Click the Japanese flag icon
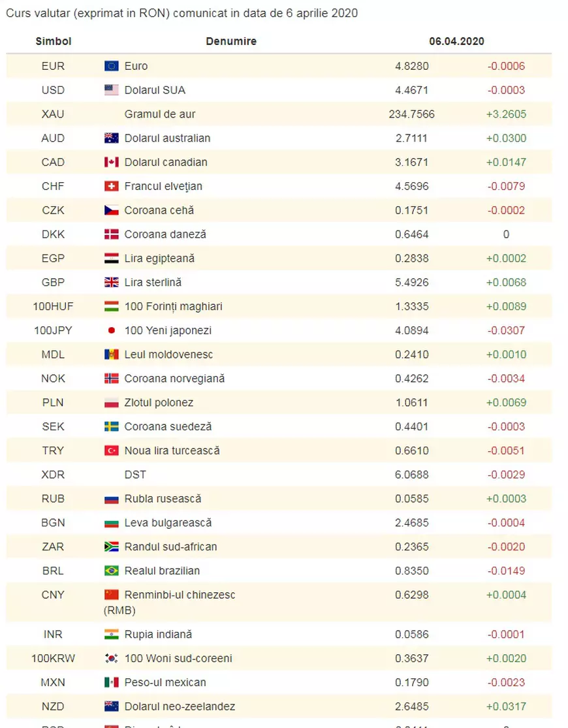Image resolution: width=568 pixels, height=728 pixels. point(111,330)
